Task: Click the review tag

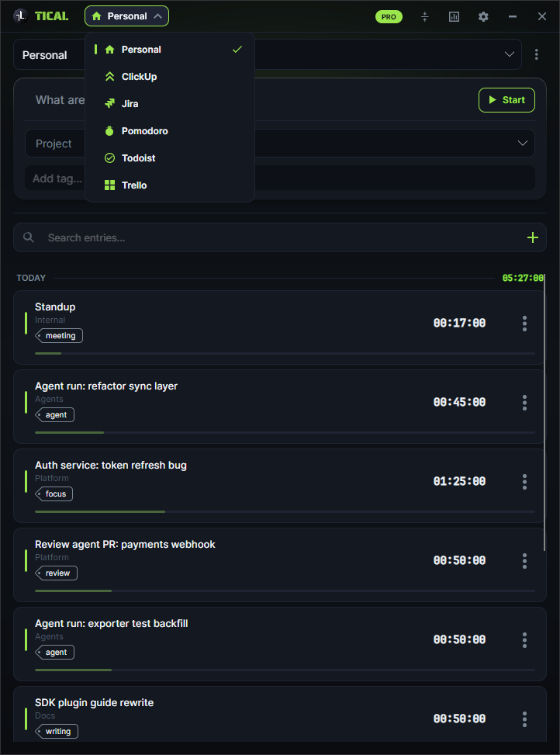Action: [x=57, y=573]
